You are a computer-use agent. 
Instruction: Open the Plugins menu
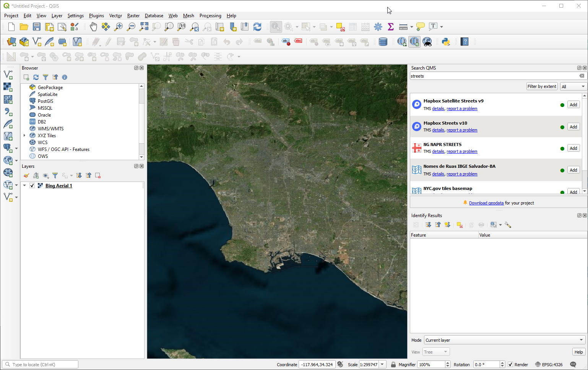pos(96,16)
